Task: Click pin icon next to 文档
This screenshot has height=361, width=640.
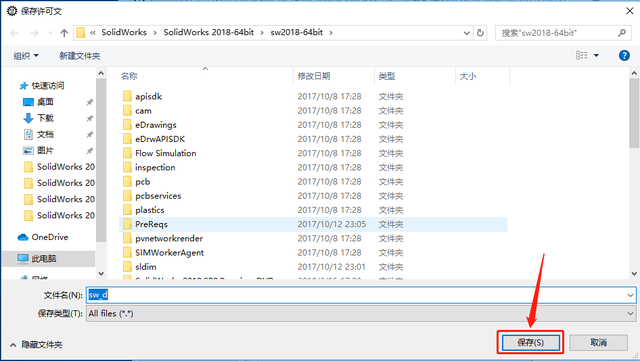Action: 89,134
